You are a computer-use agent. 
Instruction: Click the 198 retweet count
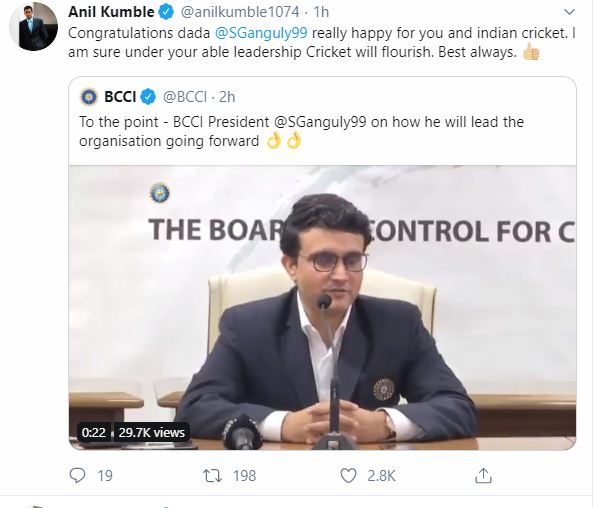pos(244,476)
